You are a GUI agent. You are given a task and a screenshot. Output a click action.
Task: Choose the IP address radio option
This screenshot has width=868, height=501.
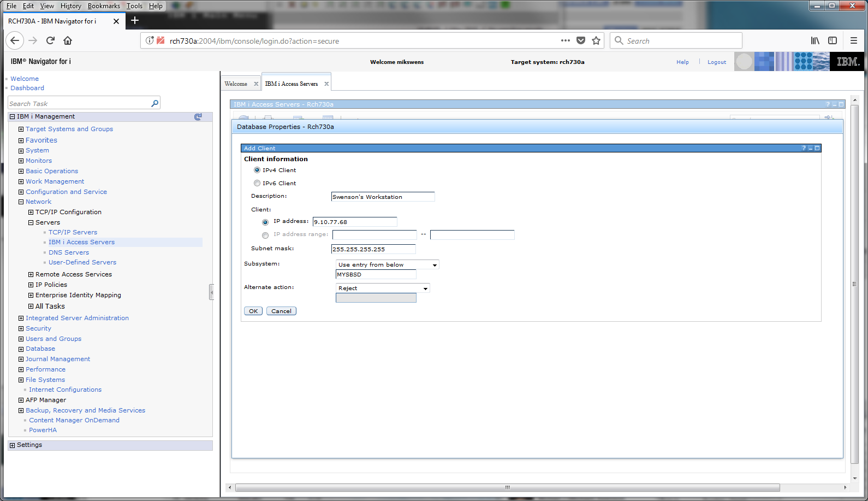265,222
